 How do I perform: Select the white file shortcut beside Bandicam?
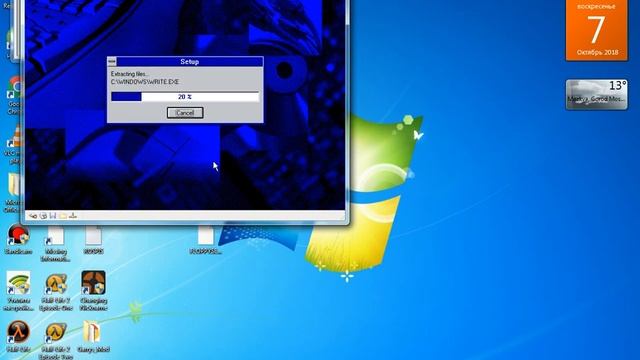tap(56, 244)
